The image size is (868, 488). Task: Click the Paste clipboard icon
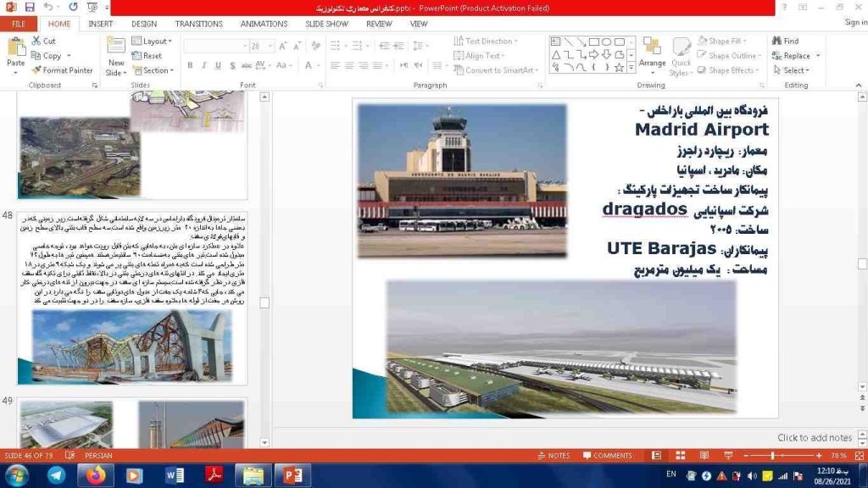pyautogui.click(x=16, y=48)
